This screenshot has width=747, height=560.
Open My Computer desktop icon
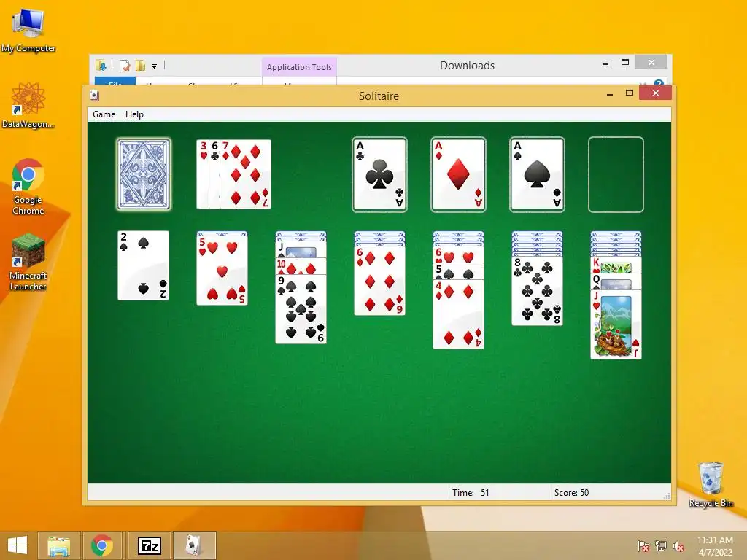click(x=28, y=31)
